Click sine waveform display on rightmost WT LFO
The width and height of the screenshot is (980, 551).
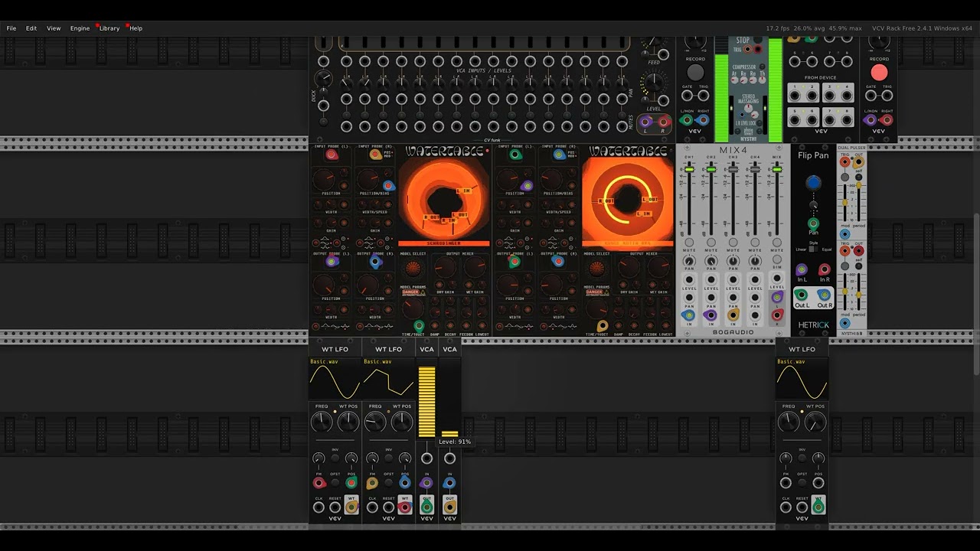pyautogui.click(x=802, y=378)
